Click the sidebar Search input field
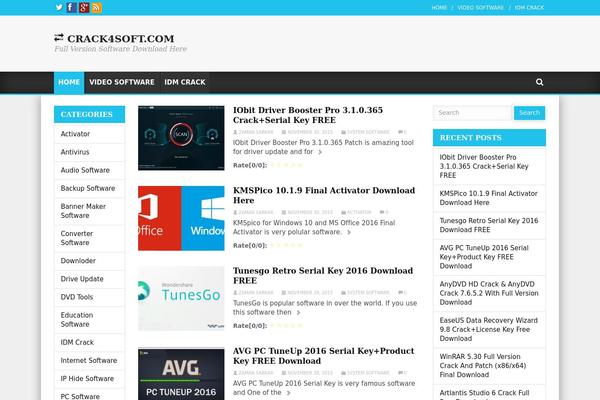600x400 pixels. (472, 113)
